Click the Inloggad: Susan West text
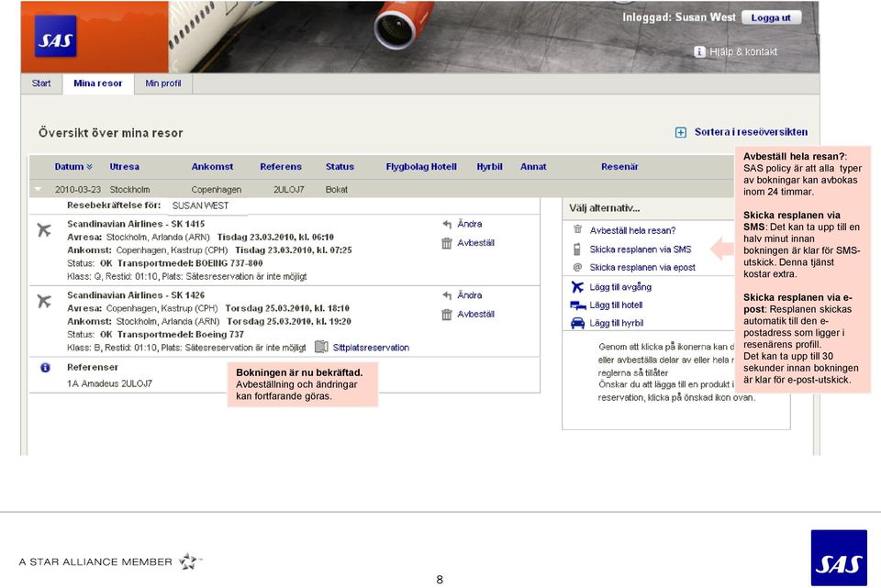This screenshot has width=881, height=588. pyautogui.click(x=679, y=17)
